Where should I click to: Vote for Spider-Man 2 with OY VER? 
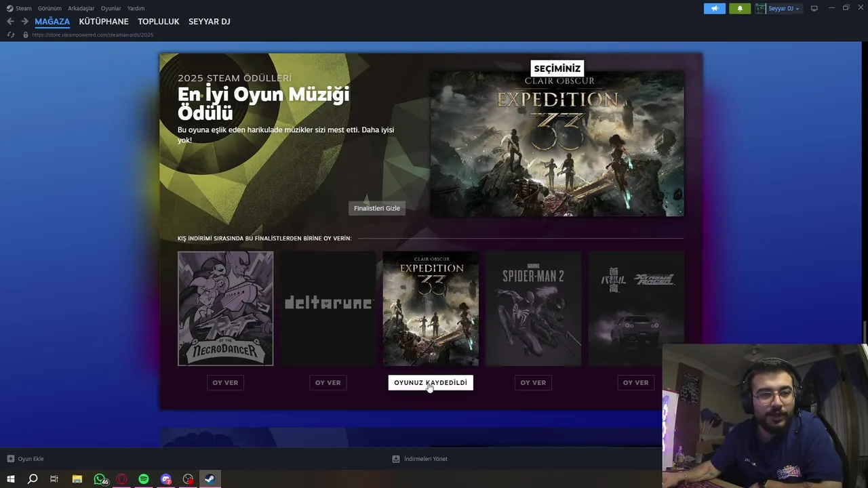tap(533, 382)
